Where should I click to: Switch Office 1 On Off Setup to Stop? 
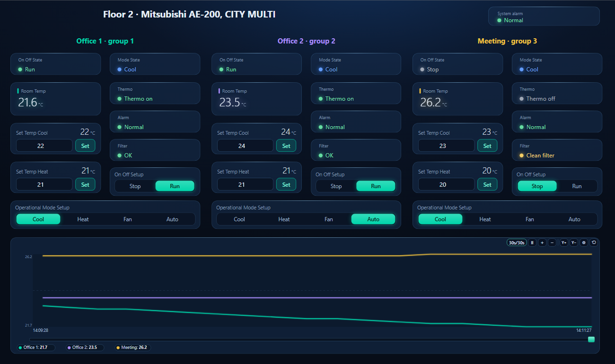[x=135, y=186]
